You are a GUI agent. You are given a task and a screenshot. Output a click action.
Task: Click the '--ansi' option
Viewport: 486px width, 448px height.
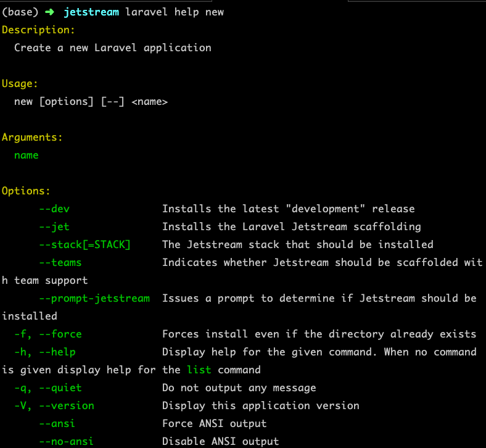(57, 424)
